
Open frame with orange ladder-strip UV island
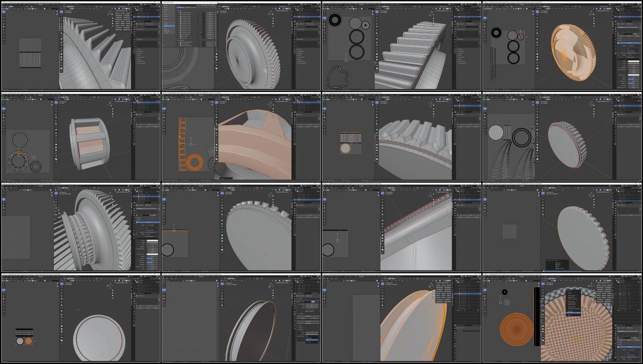click(x=241, y=137)
